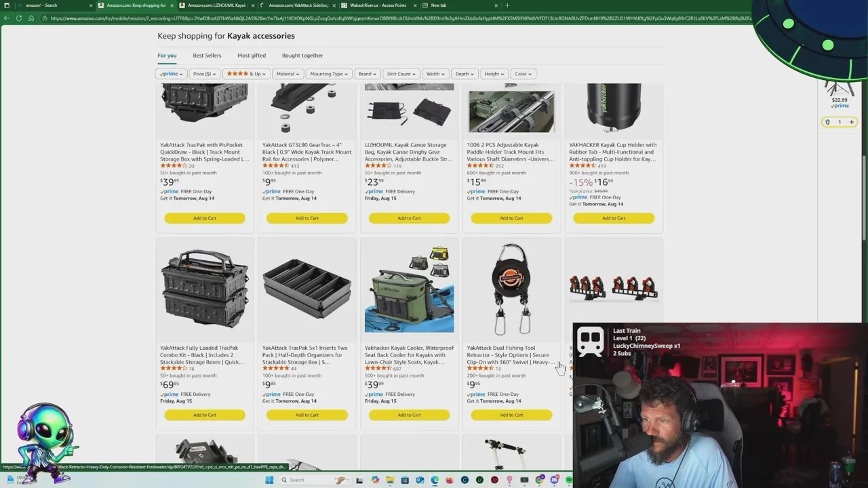Expand the Price ($) filter
This screenshot has height=488, width=868.
pyautogui.click(x=204, y=74)
